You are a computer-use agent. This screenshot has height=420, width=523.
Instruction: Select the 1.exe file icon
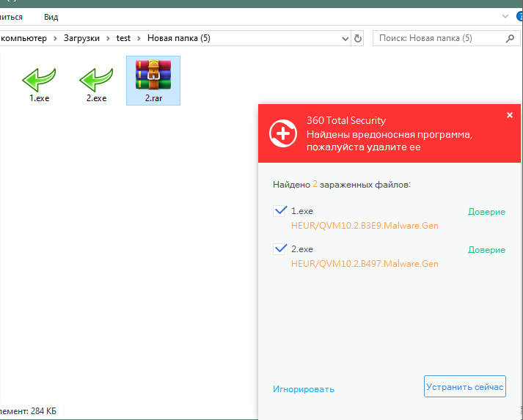39,80
